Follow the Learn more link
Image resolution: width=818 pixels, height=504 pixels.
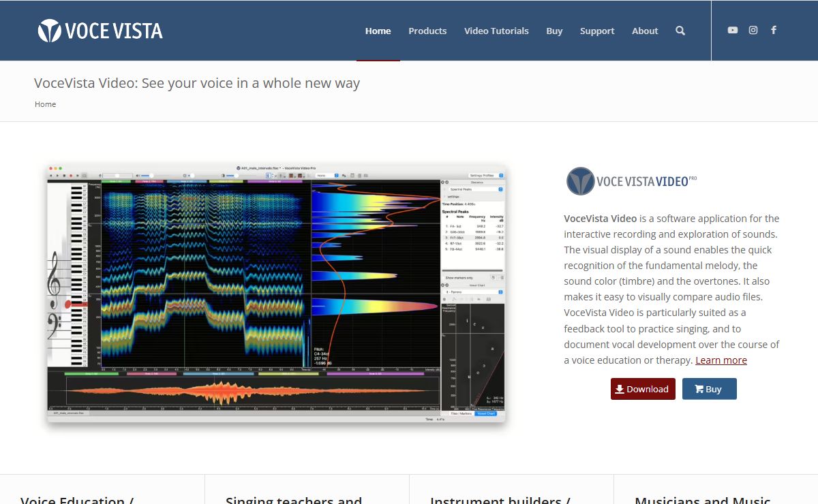[721, 360]
